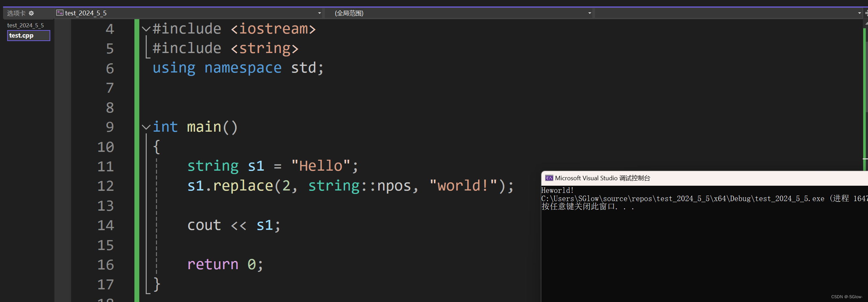Image resolution: width=868 pixels, height=302 pixels.
Task: Open the (全局范围) scope dropdown
Action: coord(459,13)
